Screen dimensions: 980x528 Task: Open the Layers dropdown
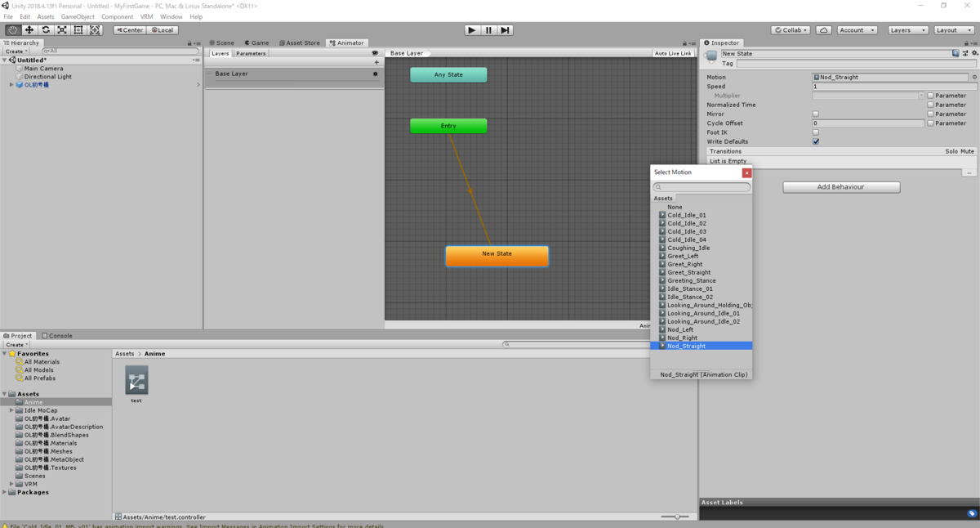[907, 30]
